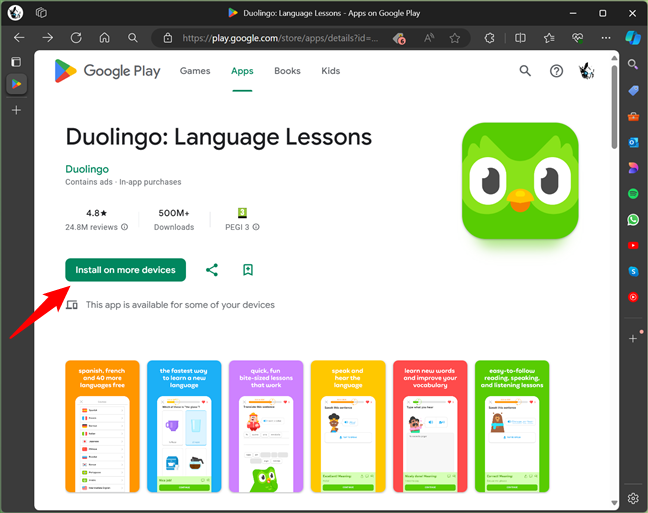Open the purple 'quick, fun' screenshot
This screenshot has width=648, height=513.
pos(266,426)
